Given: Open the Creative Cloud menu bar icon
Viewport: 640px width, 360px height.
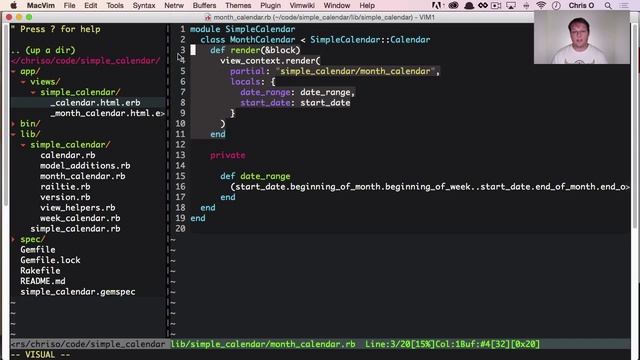Looking at the screenshot, I should coord(453,5).
